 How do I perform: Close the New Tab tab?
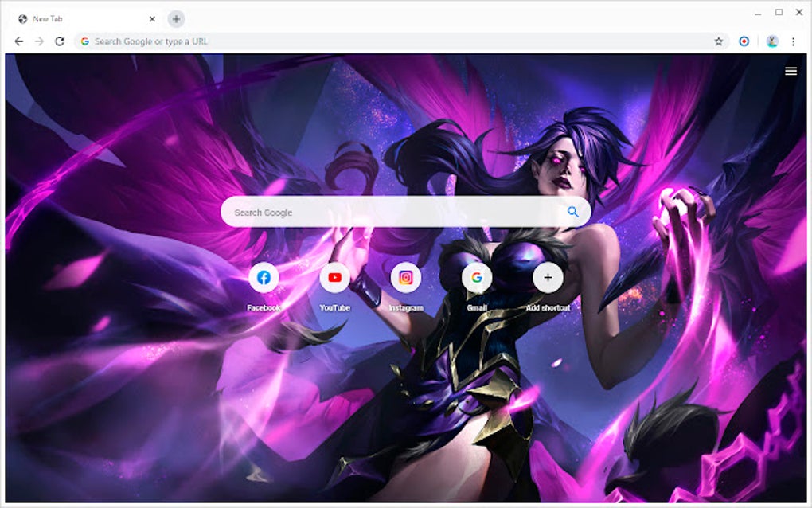[152, 19]
